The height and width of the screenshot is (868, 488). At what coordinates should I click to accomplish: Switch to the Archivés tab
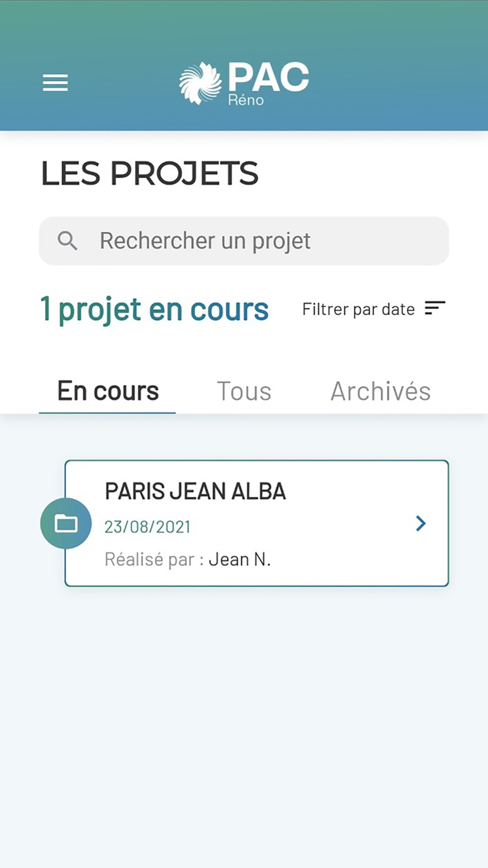pyautogui.click(x=380, y=391)
